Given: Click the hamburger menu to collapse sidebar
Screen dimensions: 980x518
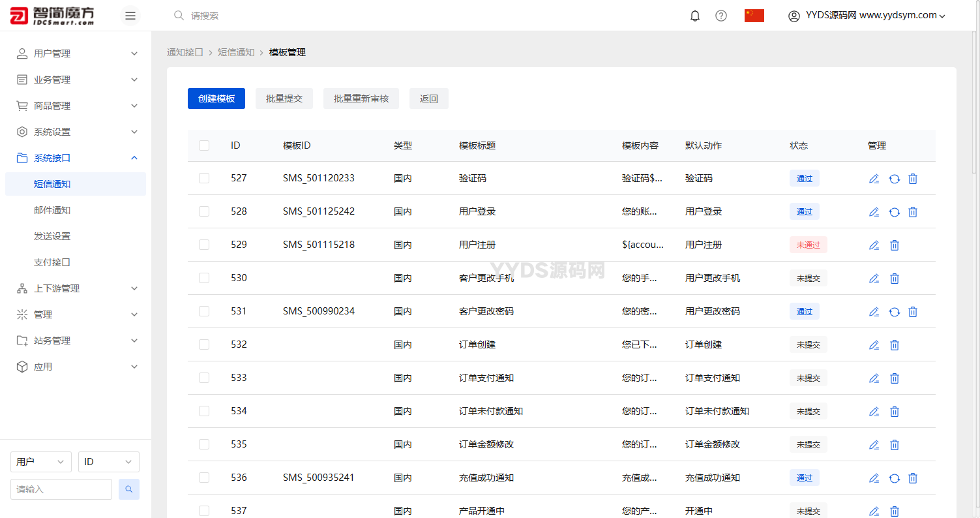Looking at the screenshot, I should (130, 15).
